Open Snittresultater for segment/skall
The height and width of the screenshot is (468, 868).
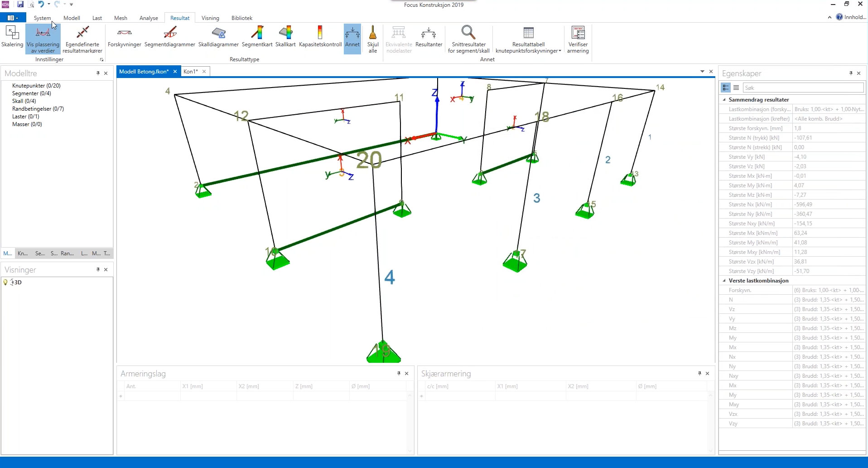468,39
